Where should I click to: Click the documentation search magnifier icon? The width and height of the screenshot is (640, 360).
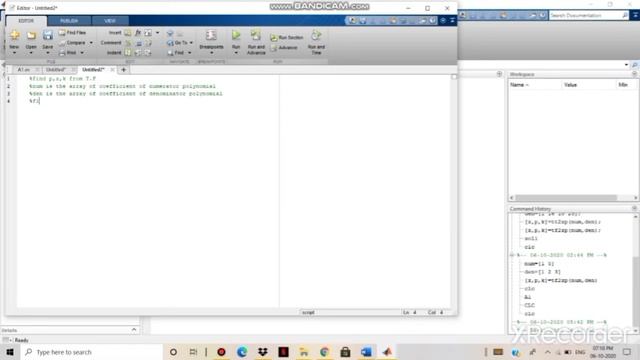pyautogui.click(x=625, y=15)
